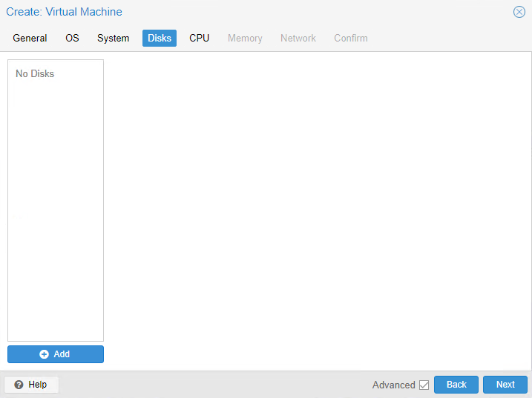This screenshot has height=398, width=532.
Task: Open Help documentation
Action: [31, 385]
